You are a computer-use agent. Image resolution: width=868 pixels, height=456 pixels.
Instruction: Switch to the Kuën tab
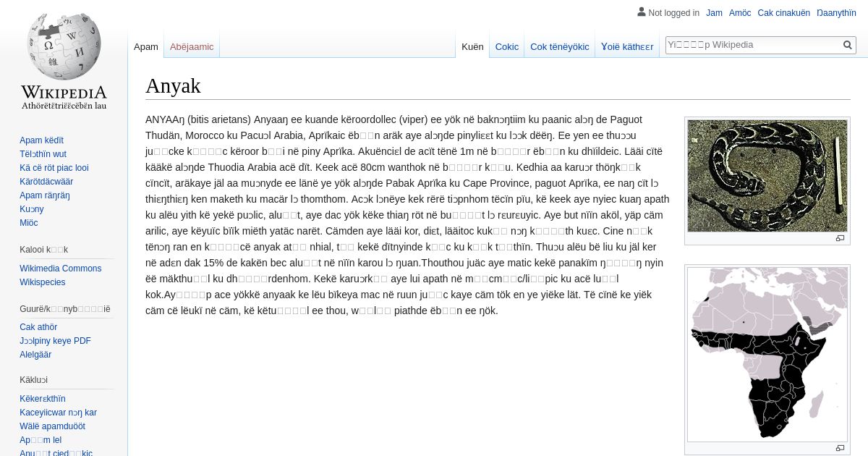[x=472, y=46]
